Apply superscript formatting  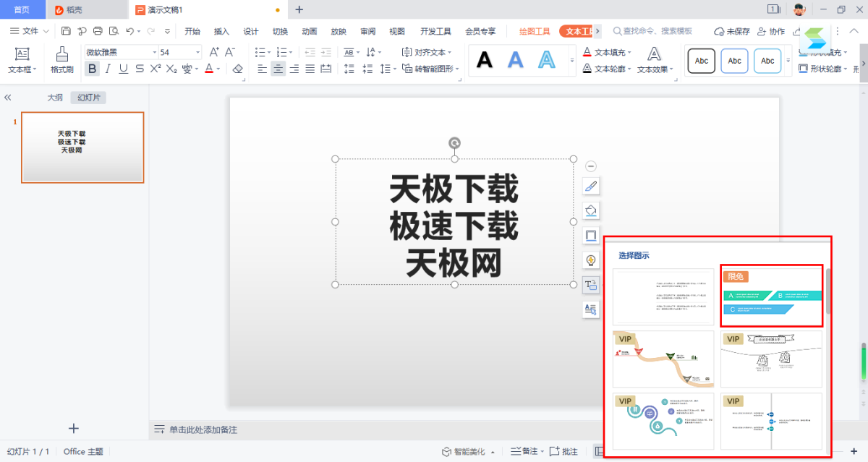(x=155, y=69)
